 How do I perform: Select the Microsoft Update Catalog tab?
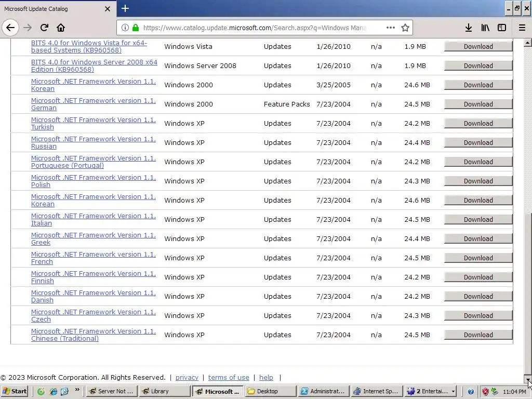point(58,9)
